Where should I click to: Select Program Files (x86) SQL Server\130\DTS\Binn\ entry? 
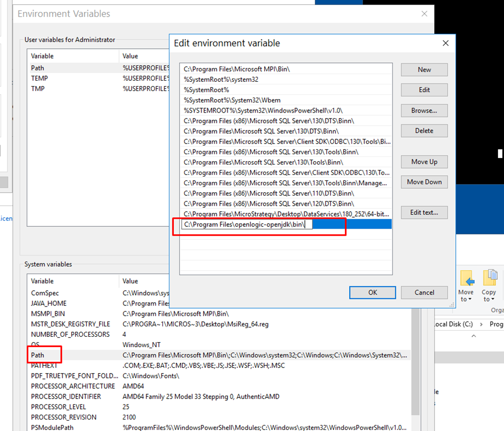tap(286, 121)
